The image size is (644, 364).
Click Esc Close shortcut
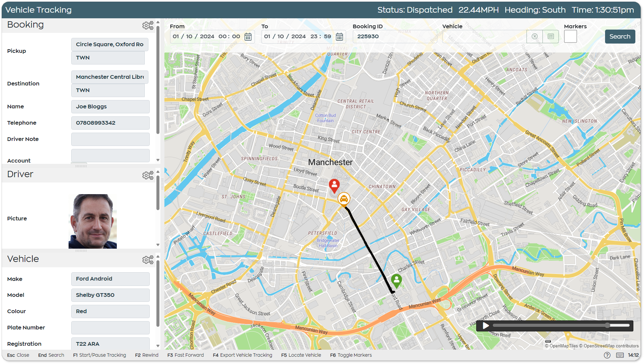[x=18, y=355]
